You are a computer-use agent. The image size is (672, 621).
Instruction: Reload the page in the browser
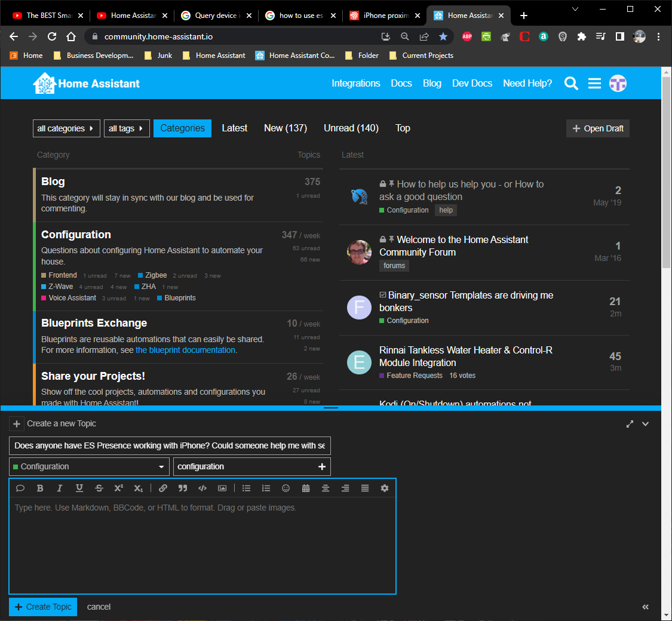[52, 37]
